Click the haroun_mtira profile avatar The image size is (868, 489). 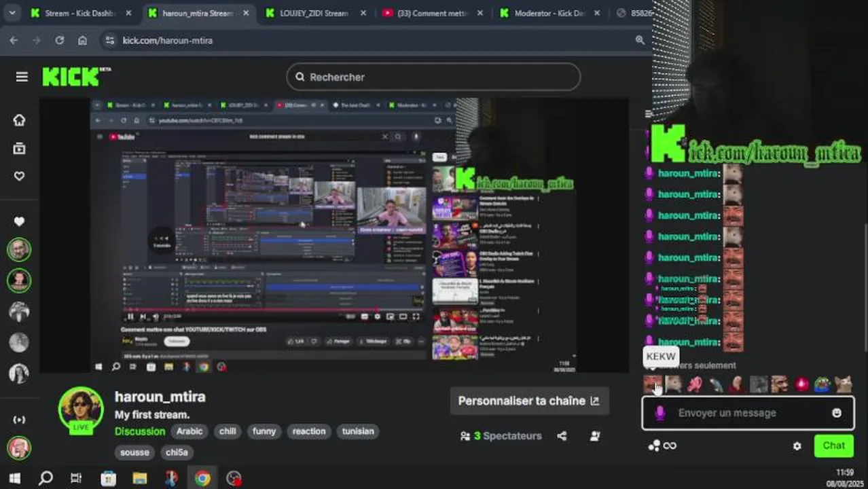click(82, 410)
